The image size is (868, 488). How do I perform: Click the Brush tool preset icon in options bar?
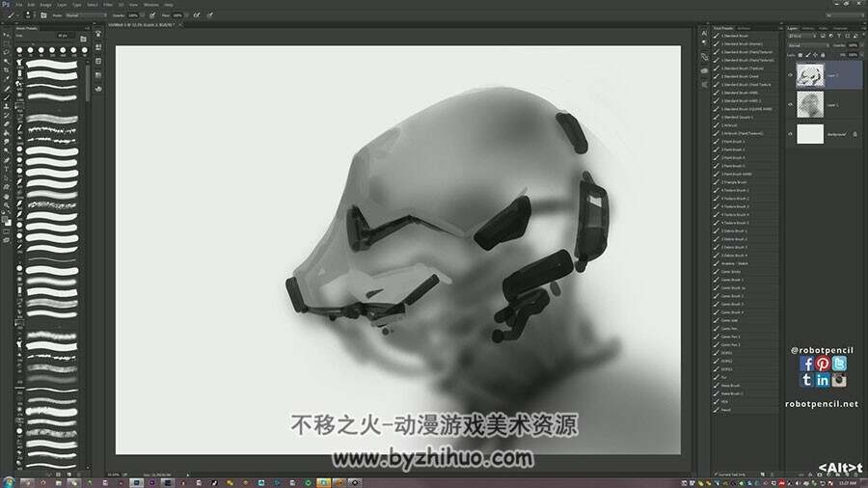pyautogui.click(x=11, y=14)
